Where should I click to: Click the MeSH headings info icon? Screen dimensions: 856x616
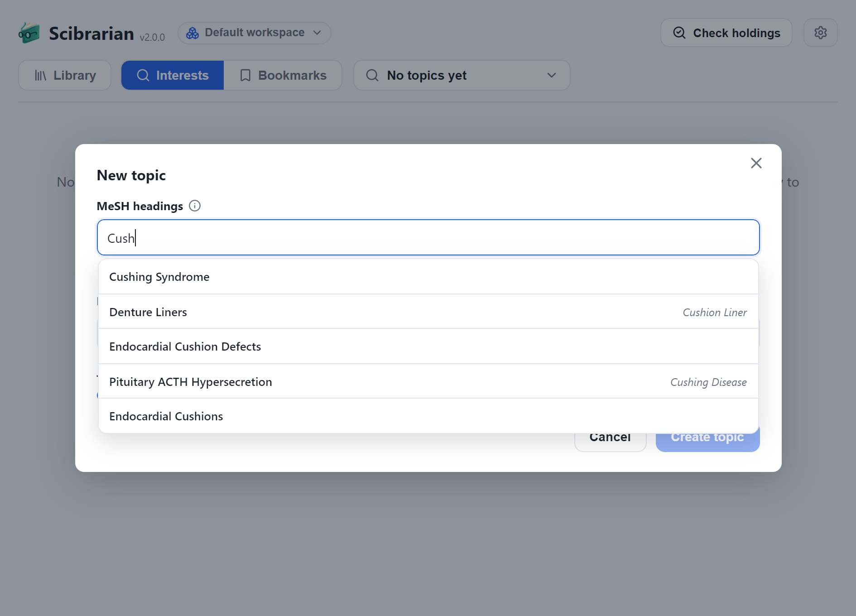(195, 206)
